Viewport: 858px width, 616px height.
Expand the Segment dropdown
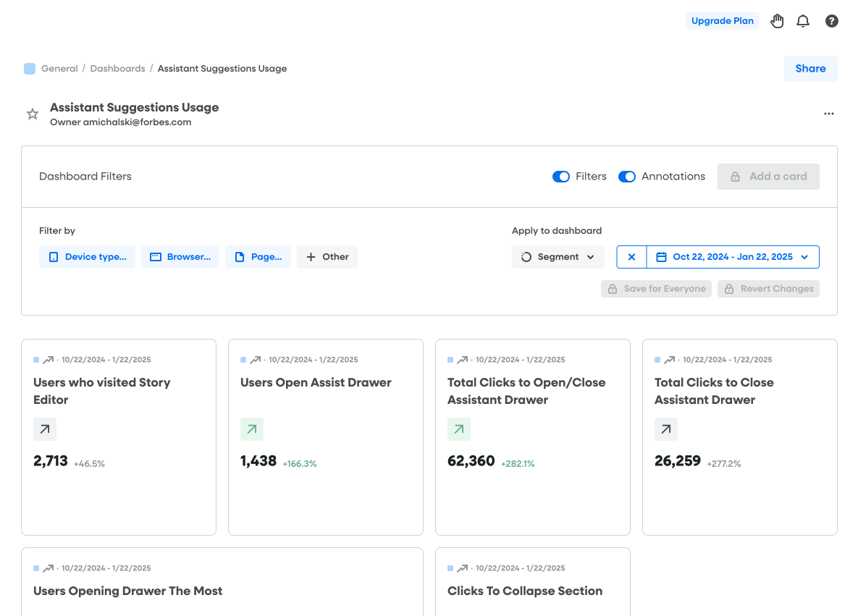tap(558, 257)
